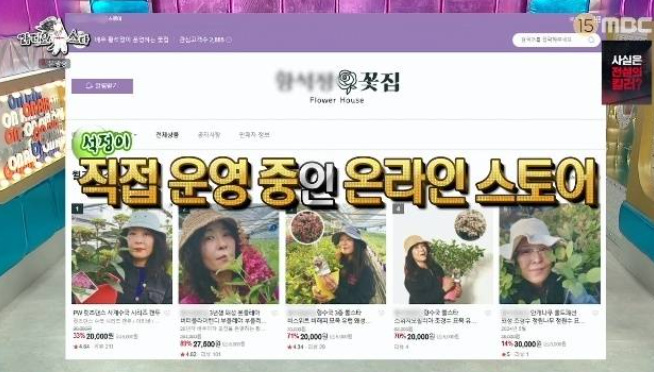Click the rank 4 badge on fourth product
Image resolution: width=654 pixels, height=372 pixels.
pos(398,208)
